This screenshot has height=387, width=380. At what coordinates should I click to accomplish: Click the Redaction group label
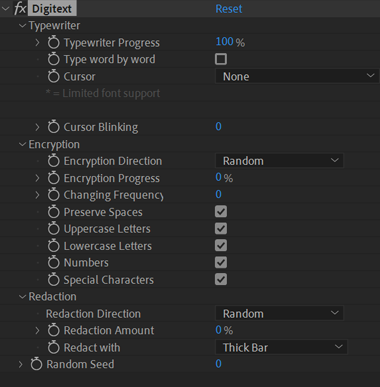(52, 297)
